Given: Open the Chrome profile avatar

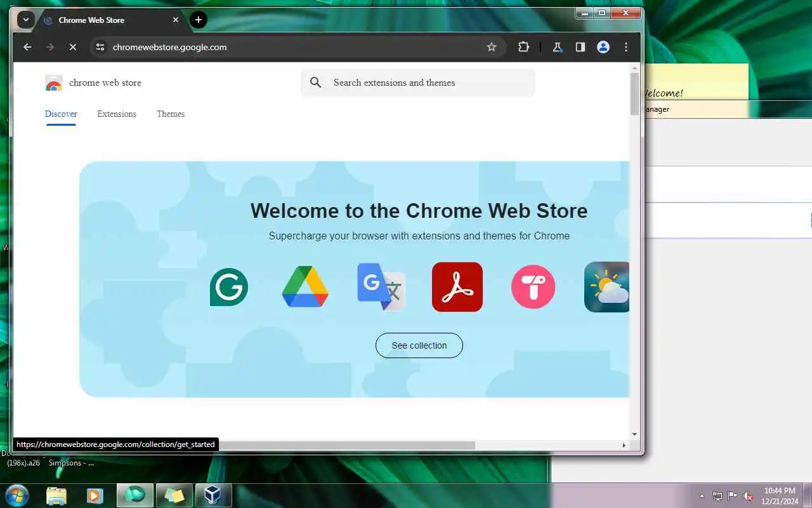Looking at the screenshot, I should [x=603, y=47].
